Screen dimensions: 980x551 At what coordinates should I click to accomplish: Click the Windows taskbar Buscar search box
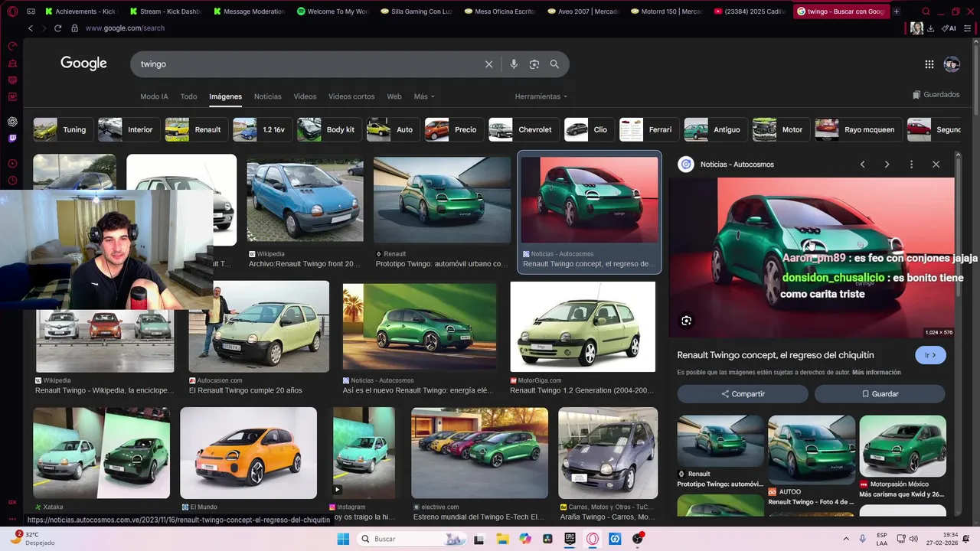[x=412, y=539]
